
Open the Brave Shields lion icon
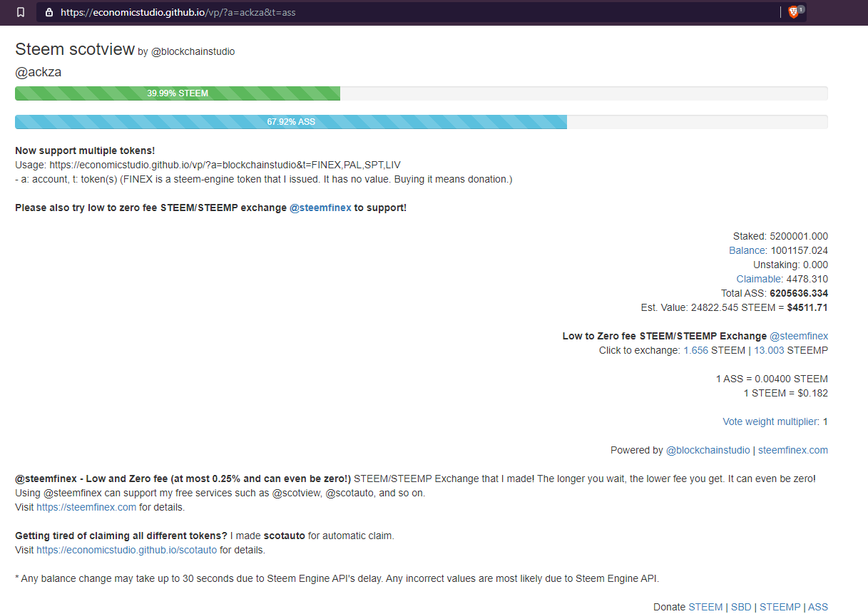793,12
